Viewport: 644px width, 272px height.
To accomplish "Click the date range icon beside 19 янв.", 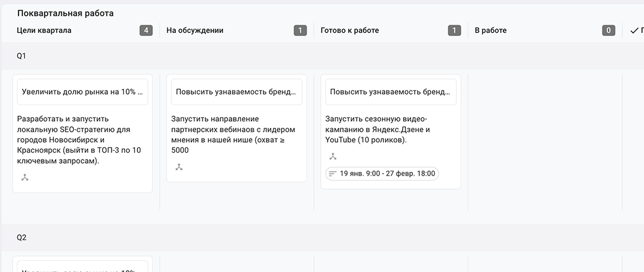I will (333, 174).
